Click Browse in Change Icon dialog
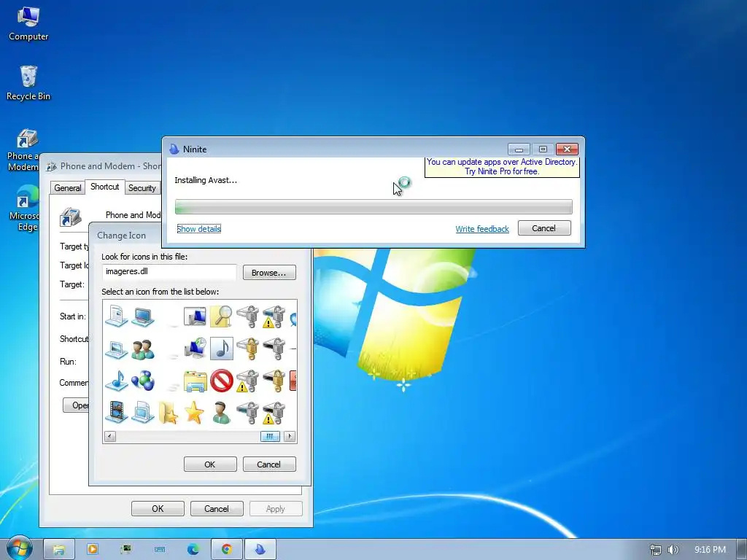Screen dimensions: 747x560 [269, 273]
